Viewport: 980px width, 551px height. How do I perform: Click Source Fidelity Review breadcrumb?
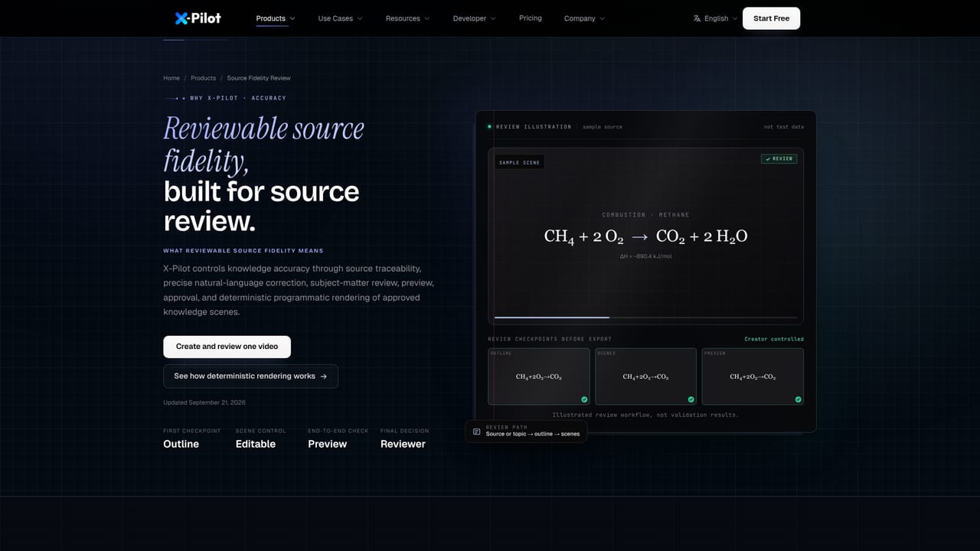click(x=259, y=78)
